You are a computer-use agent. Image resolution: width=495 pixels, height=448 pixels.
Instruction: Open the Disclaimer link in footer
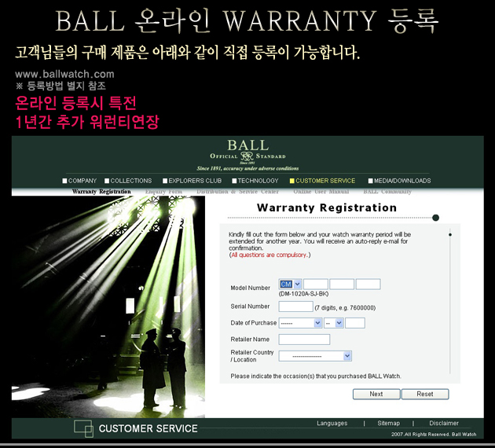(x=444, y=423)
